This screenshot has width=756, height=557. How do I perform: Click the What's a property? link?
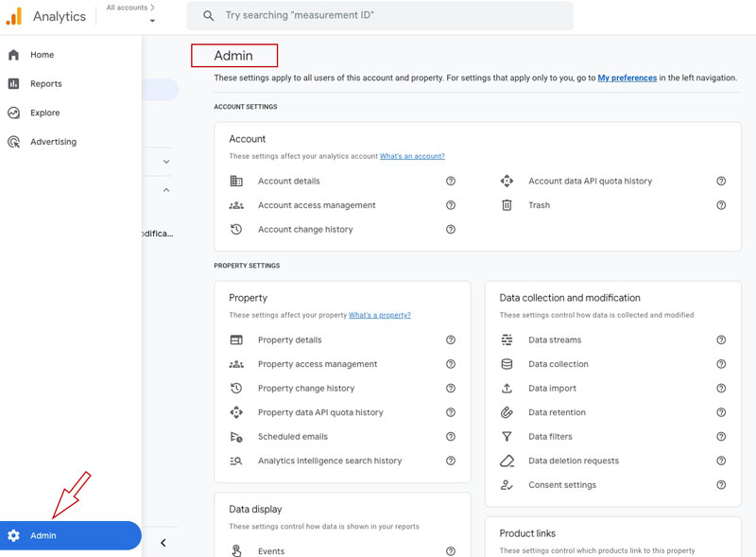(382, 315)
